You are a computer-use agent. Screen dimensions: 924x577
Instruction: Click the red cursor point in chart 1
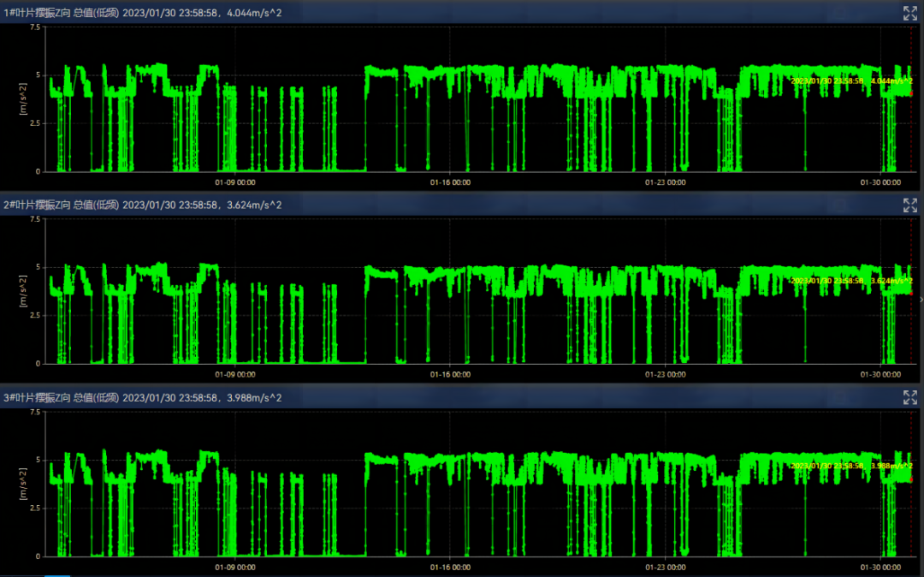[x=911, y=93]
